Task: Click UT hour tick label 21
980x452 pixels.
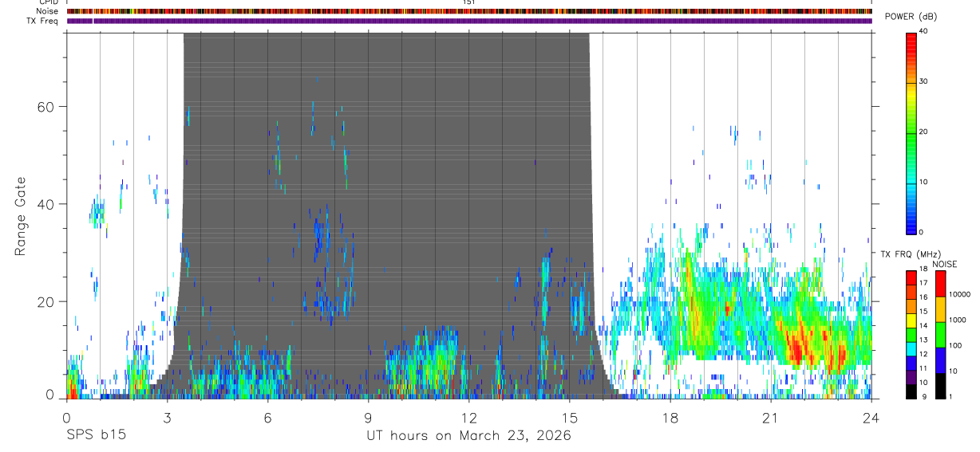Action: [x=770, y=417]
